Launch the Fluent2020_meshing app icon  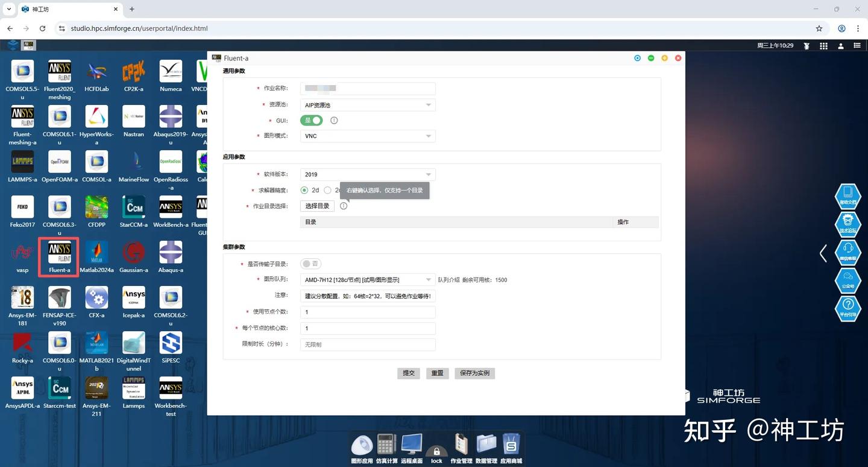tap(60, 71)
